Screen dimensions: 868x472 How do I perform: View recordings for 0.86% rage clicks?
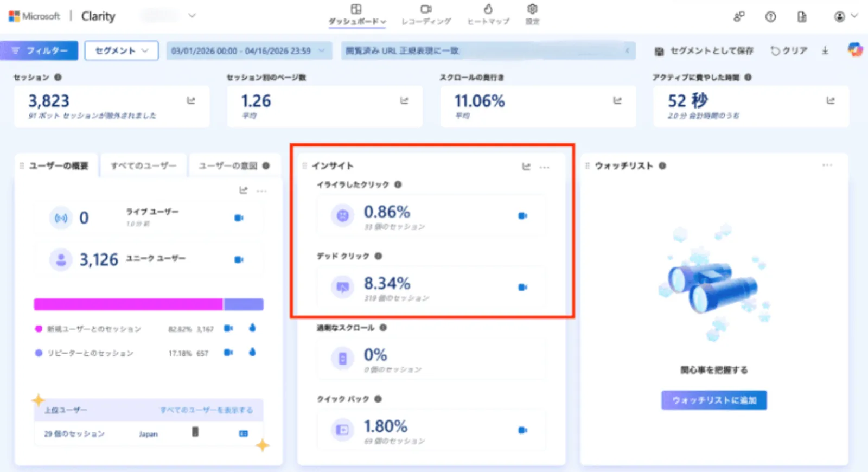pyautogui.click(x=522, y=216)
